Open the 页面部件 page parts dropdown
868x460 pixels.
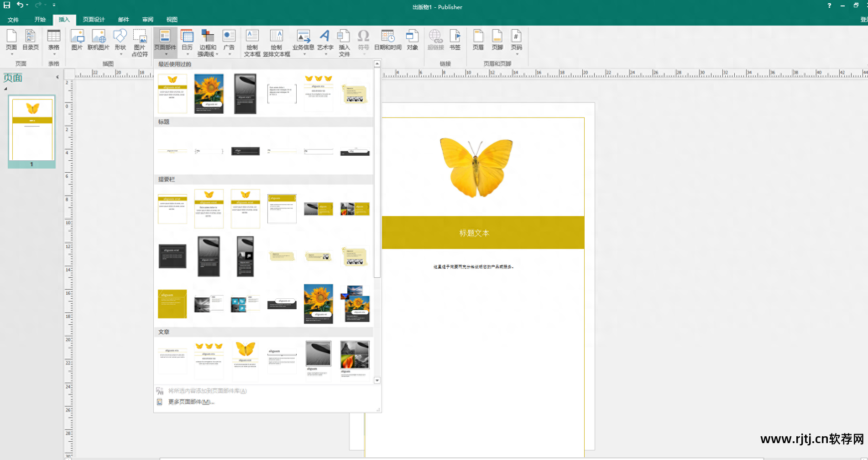165,42
